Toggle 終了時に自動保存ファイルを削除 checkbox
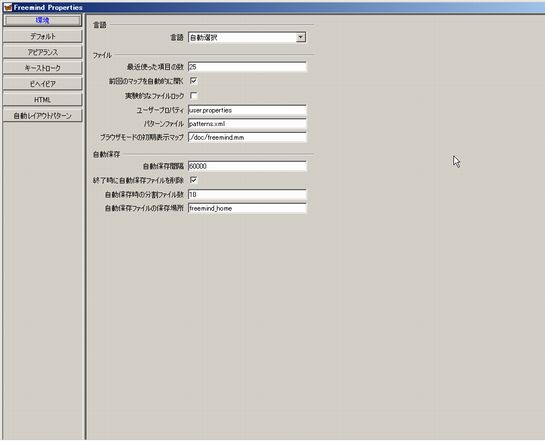The image size is (545, 441). point(194,180)
